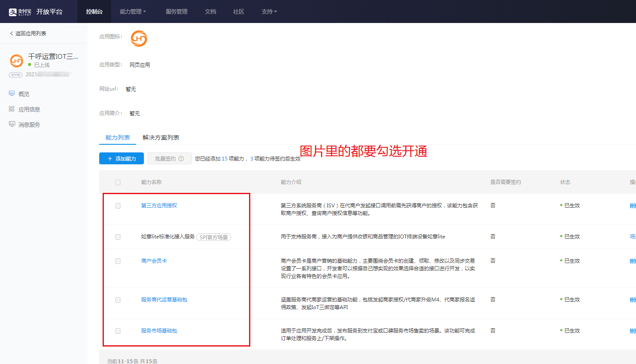Click the 已上线 status label

click(42, 65)
